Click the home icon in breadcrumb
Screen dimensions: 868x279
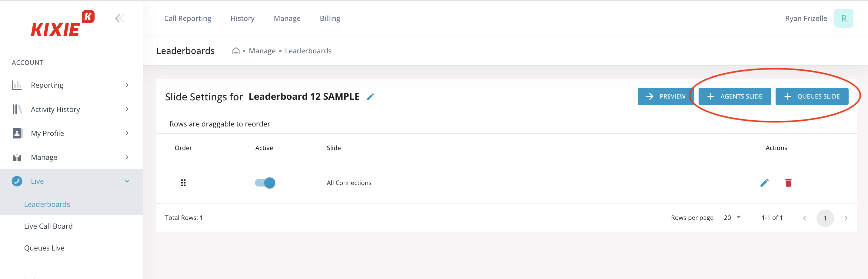(x=235, y=51)
